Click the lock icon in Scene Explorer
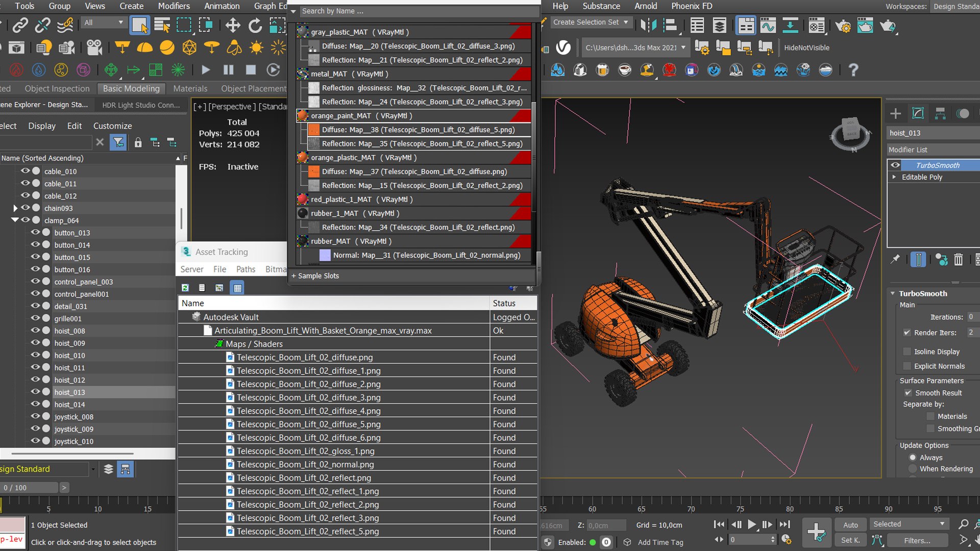980x551 pixels. coord(138,142)
